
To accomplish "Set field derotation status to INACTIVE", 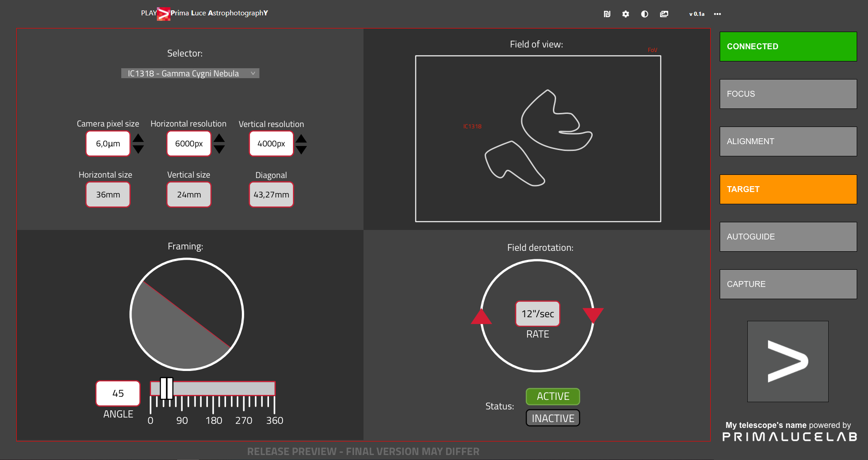I will coord(552,418).
